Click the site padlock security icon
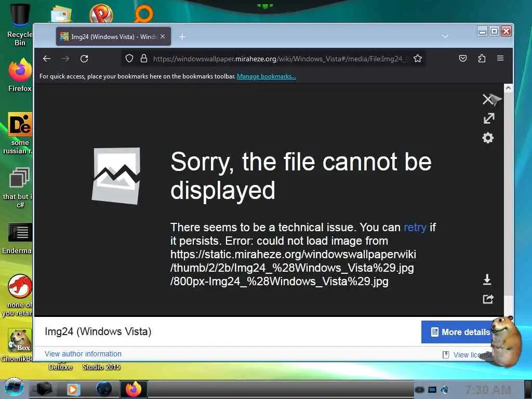The height and width of the screenshot is (399, 532). pos(144,58)
